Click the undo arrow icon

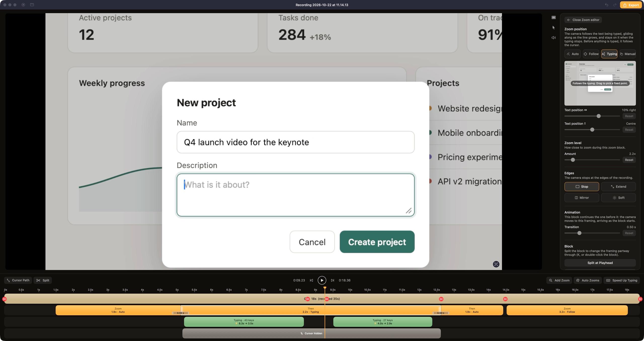click(x=607, y=5)
